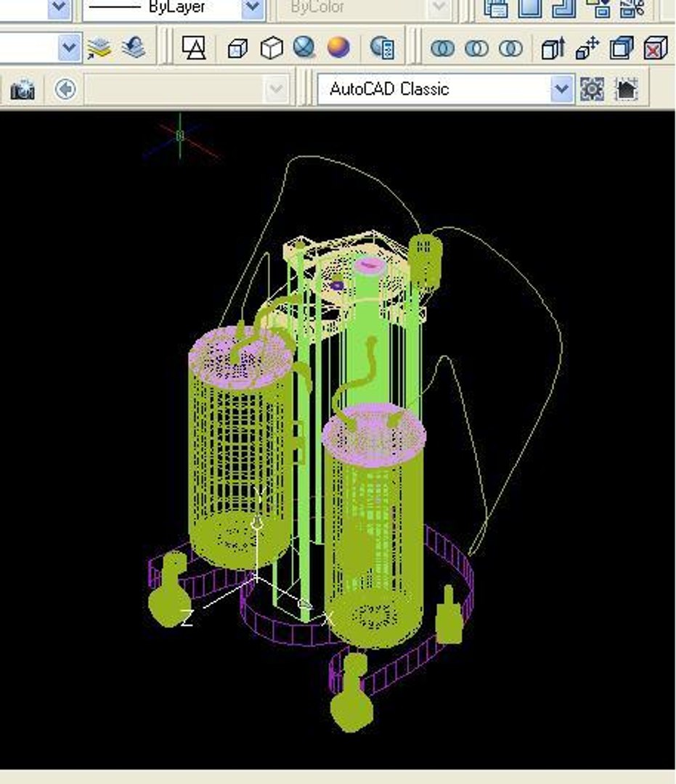The width and height of the screenshot is (676, 784).
Task: Click the frame-shaped icon left of the swatch-and-arrow icon
Action: tap(564, 8)
